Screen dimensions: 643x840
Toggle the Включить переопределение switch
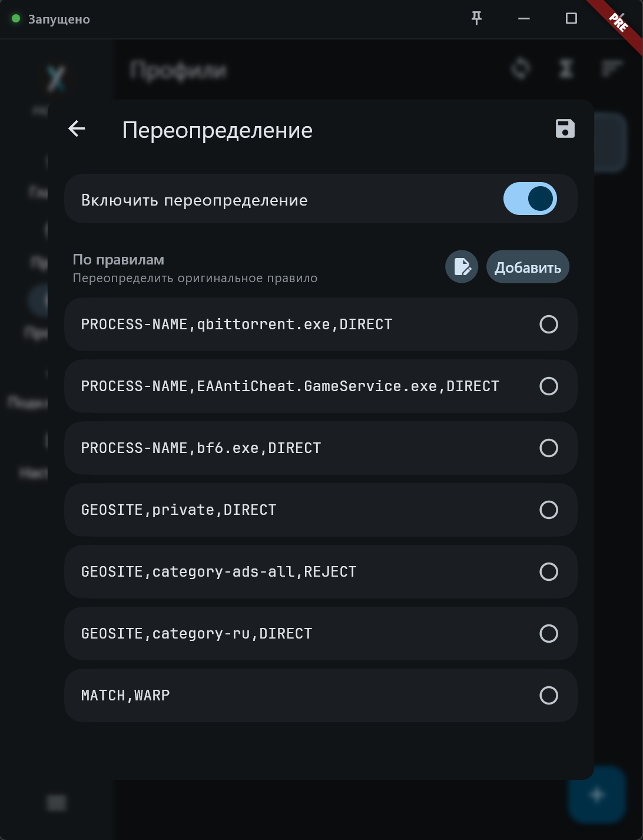(x=530, y=199)
